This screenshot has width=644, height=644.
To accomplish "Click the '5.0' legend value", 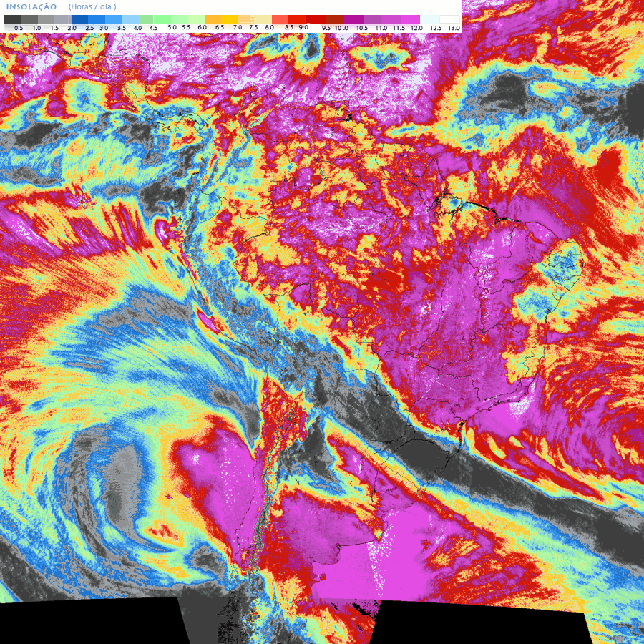I will point(172,27).
